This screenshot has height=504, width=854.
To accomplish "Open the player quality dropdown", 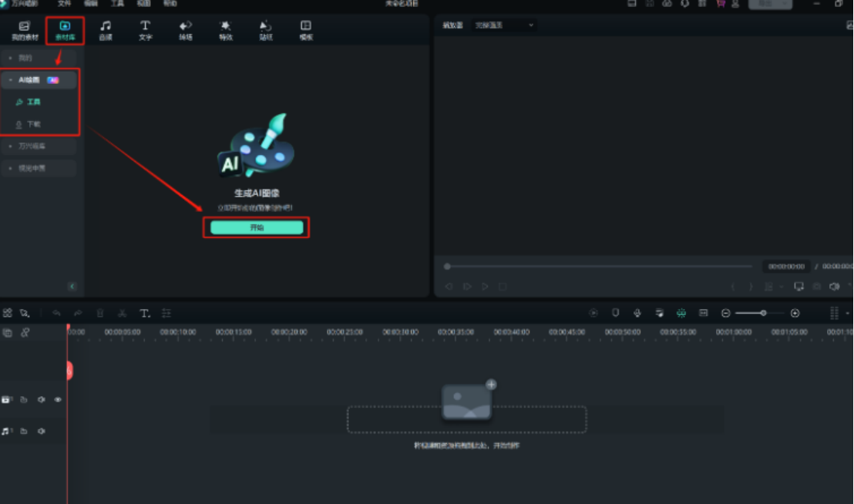I will click(x=503, y=25).
